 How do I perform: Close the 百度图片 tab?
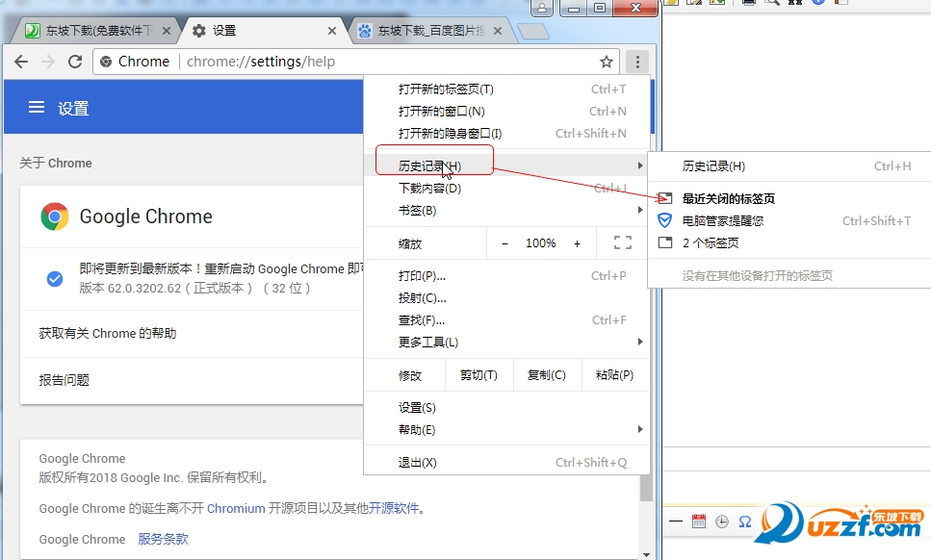[x=498, y=31]
